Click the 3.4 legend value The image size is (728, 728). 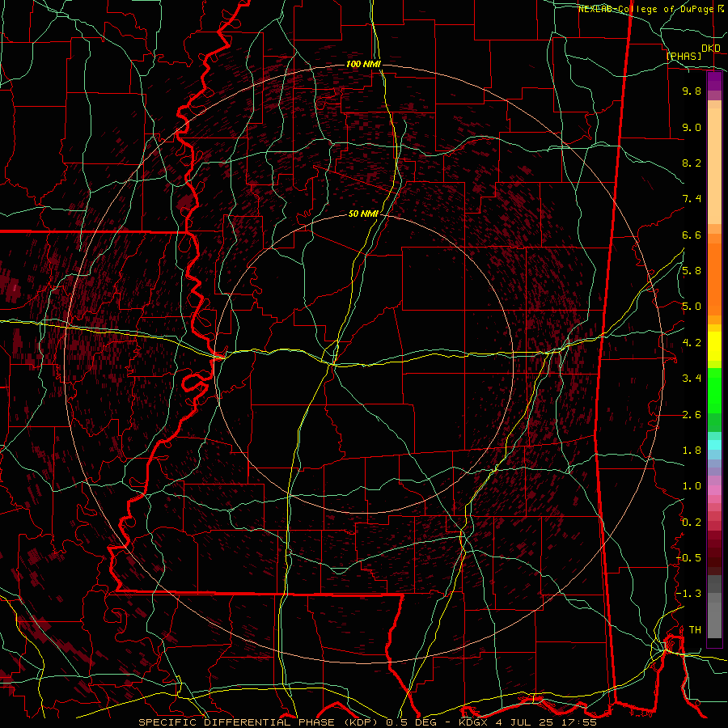tap(692, 379)
